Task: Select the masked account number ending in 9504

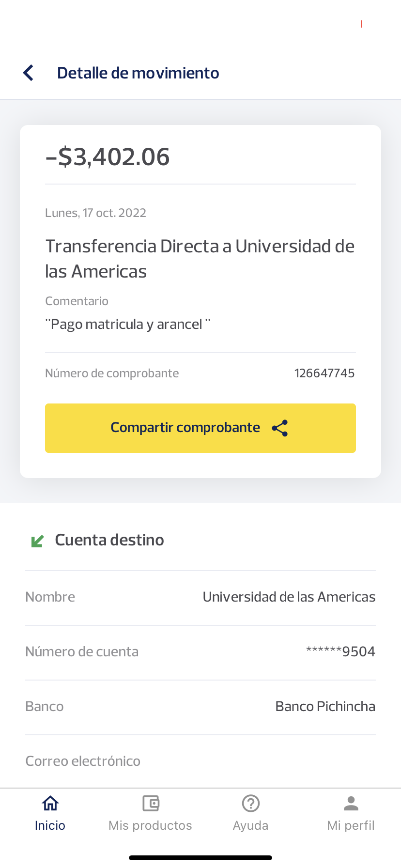Action: 340,651
